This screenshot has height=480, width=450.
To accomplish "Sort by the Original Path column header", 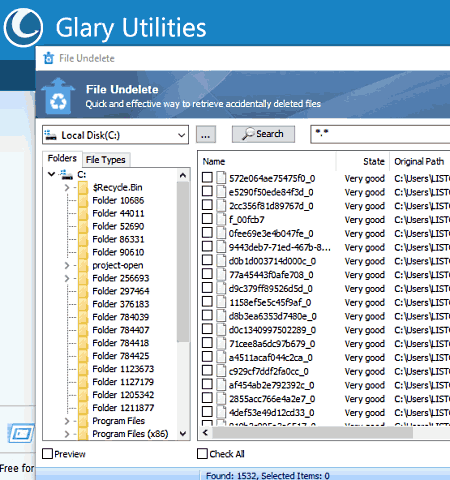I will pyautogui.click(x=420, y=161).
